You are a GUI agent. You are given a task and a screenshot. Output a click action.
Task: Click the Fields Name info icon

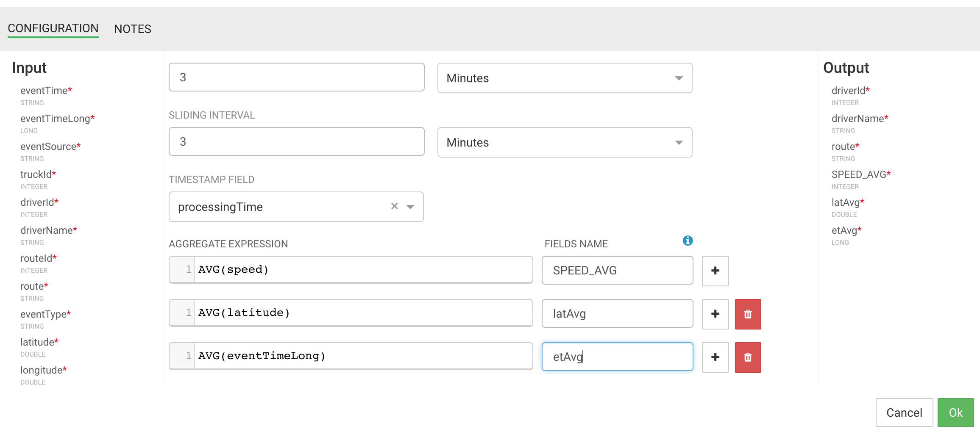(x=688, y=241)
